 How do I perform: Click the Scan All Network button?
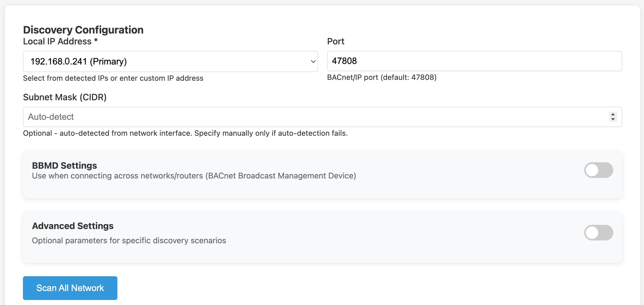[x=70, y=288]
